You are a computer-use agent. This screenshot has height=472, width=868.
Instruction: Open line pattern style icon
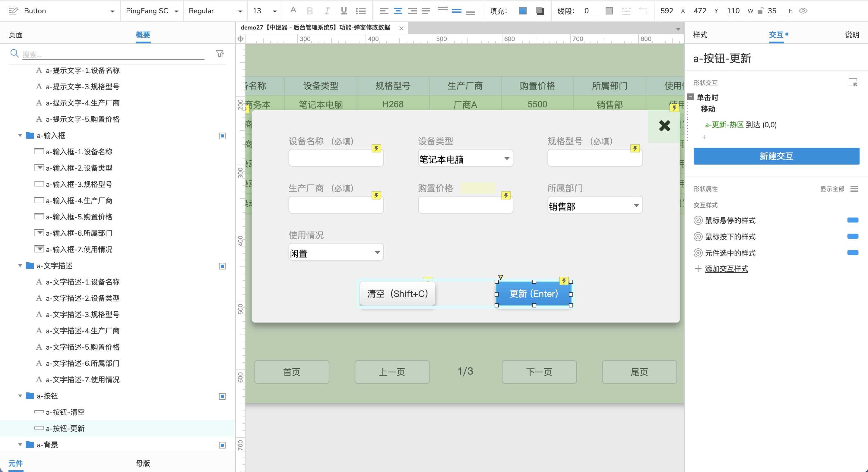626,11
